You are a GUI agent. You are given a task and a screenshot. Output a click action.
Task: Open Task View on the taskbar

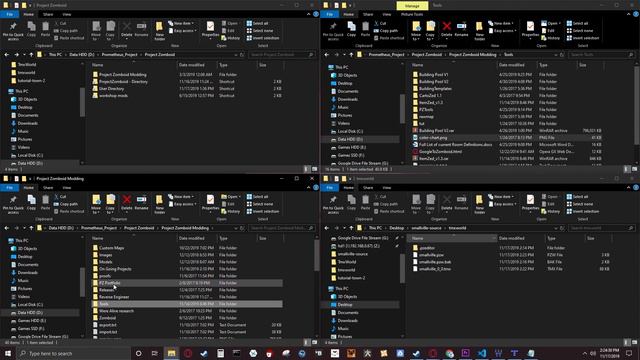coord(155,353)
